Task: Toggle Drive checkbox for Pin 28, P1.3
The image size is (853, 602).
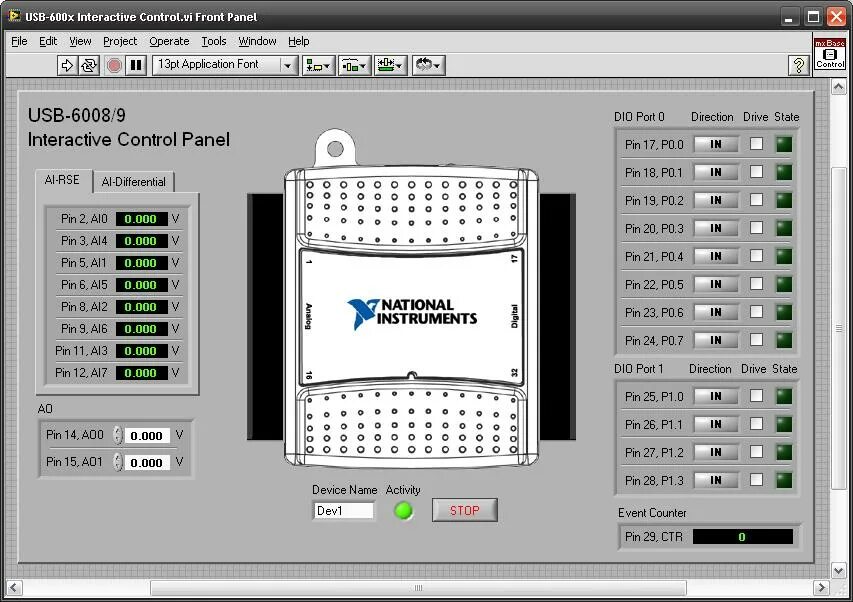Action: [756, 480]
